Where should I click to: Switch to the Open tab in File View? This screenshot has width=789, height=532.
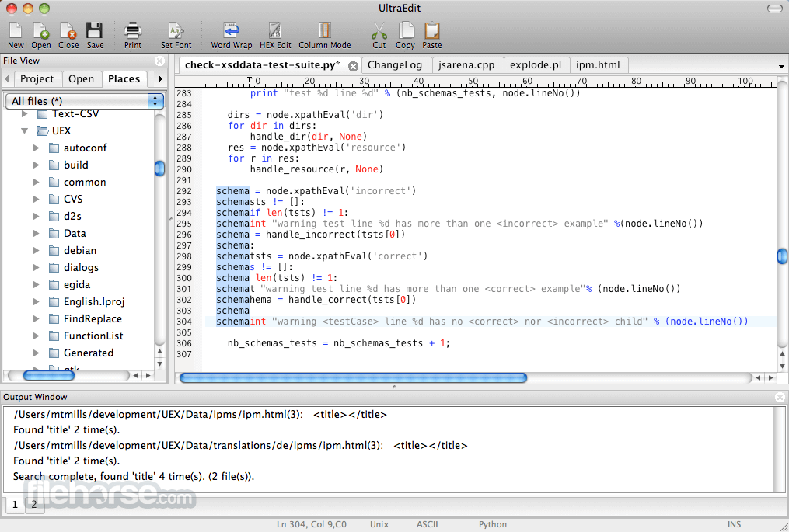coord(81,79)
